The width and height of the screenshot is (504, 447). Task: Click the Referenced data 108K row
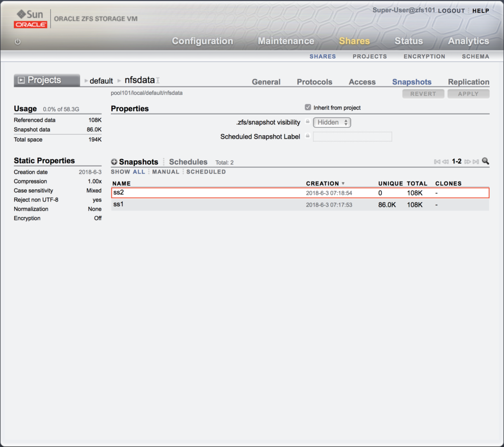pyautogui.click(x=58, y=120)
